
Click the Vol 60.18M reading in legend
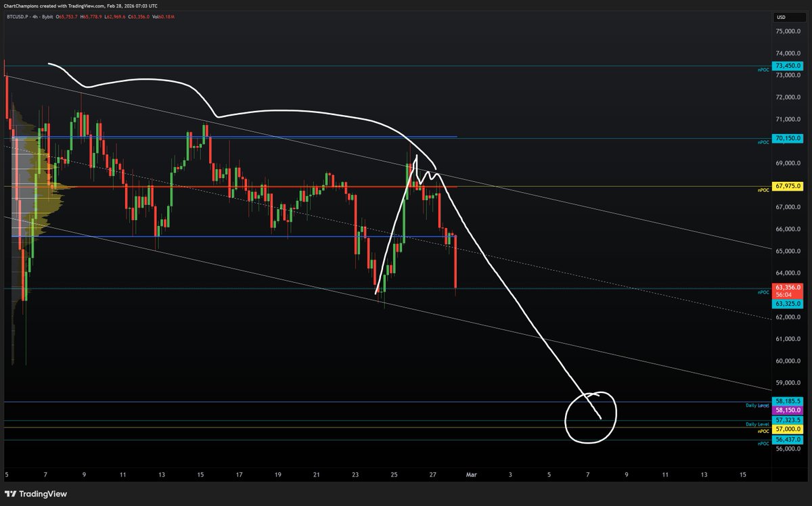[x=163, y=17]
